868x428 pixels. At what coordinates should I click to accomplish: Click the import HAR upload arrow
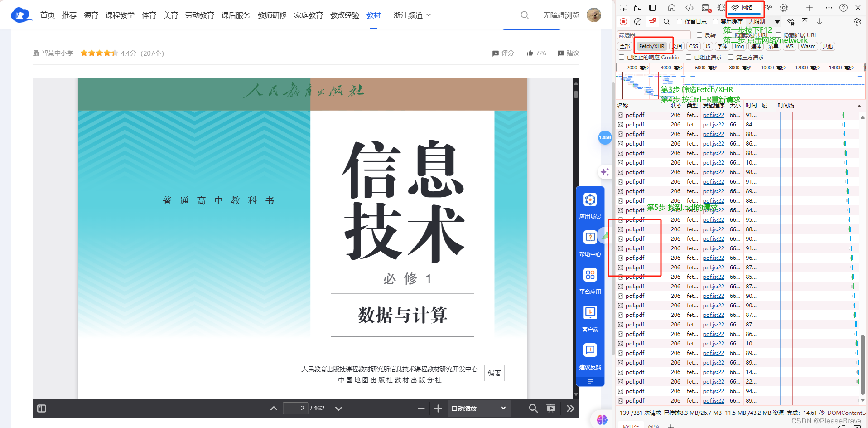(805, 22)
